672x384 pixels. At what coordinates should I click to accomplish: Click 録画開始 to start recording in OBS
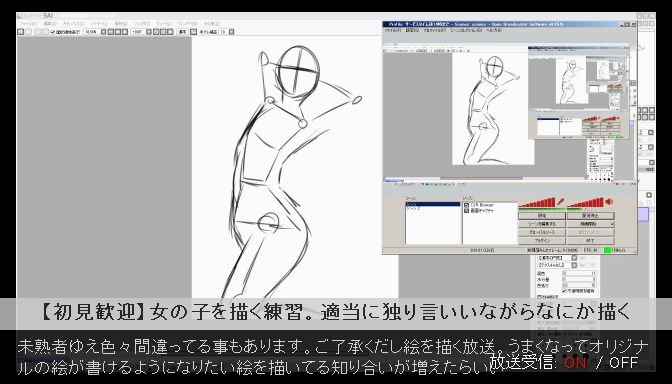[588, 224]
